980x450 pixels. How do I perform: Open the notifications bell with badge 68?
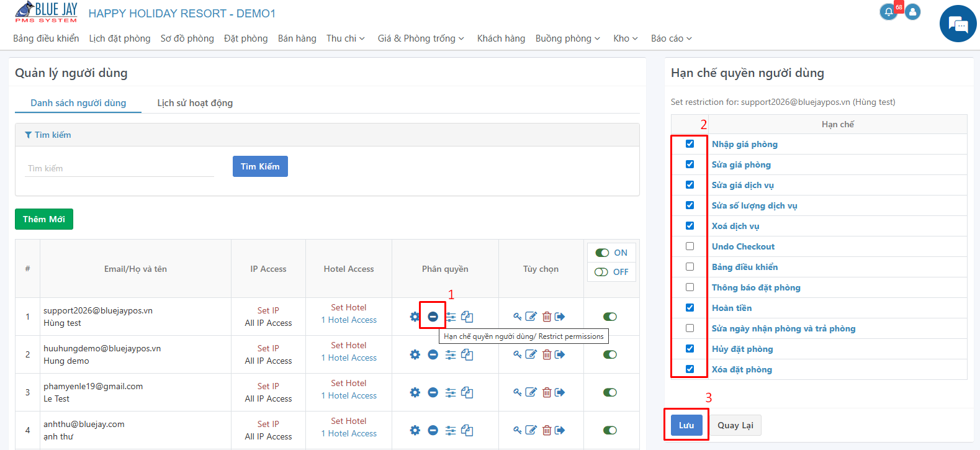point(889,12)
